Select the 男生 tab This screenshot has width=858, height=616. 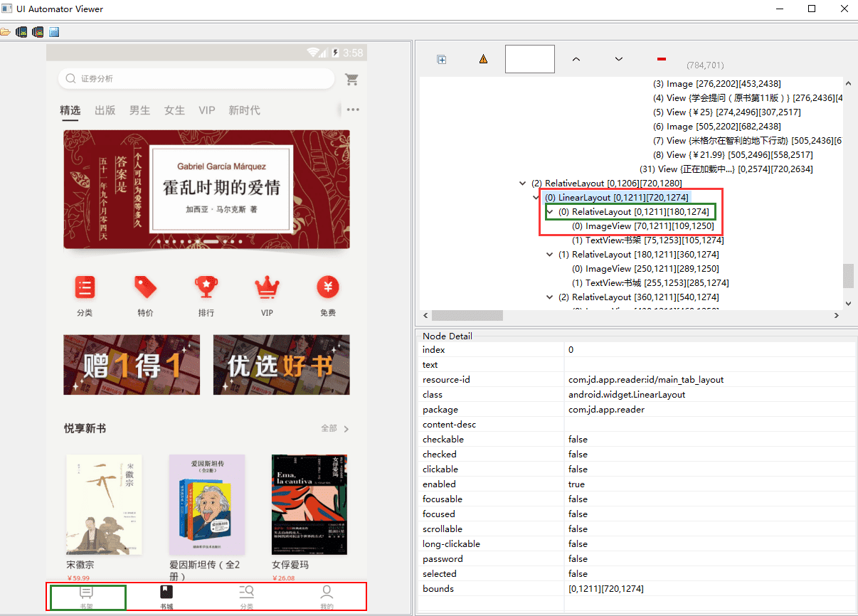tap(140, 110)
